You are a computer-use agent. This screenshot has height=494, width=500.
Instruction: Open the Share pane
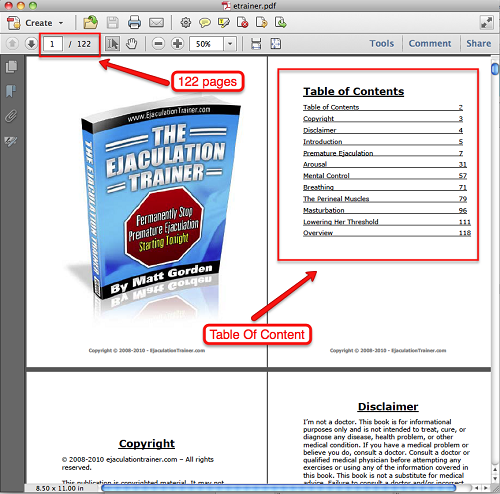[x=479, y=44]
